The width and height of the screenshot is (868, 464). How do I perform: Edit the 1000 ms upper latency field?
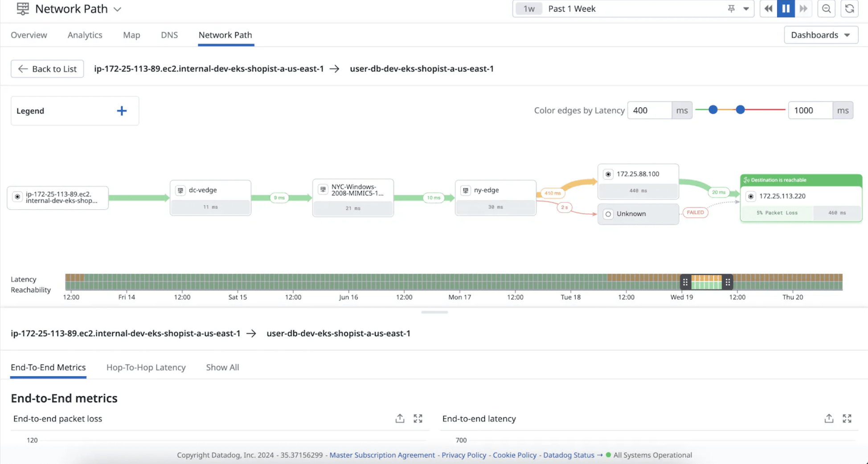point(810,110)
